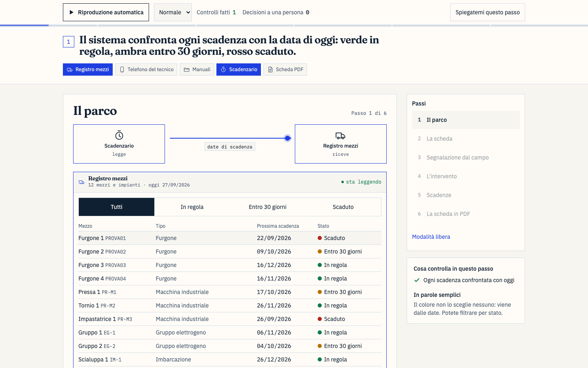Go to step 5 Scadenze
The image size is (588, 368).
click(x=466, y=195)
